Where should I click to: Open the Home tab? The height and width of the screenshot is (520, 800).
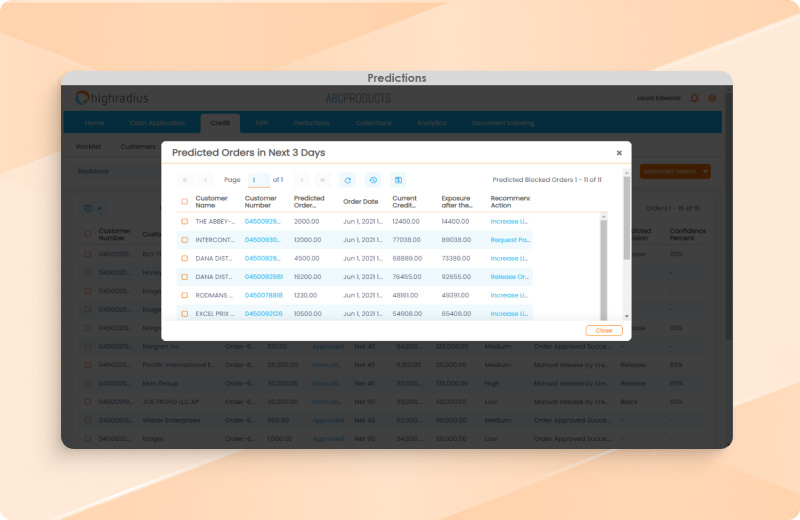tap(94, 123)
